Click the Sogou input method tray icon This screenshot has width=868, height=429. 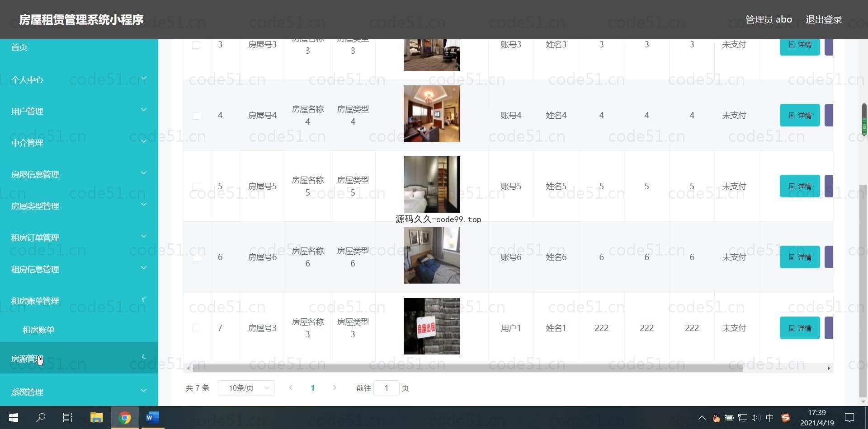(785, 418)
